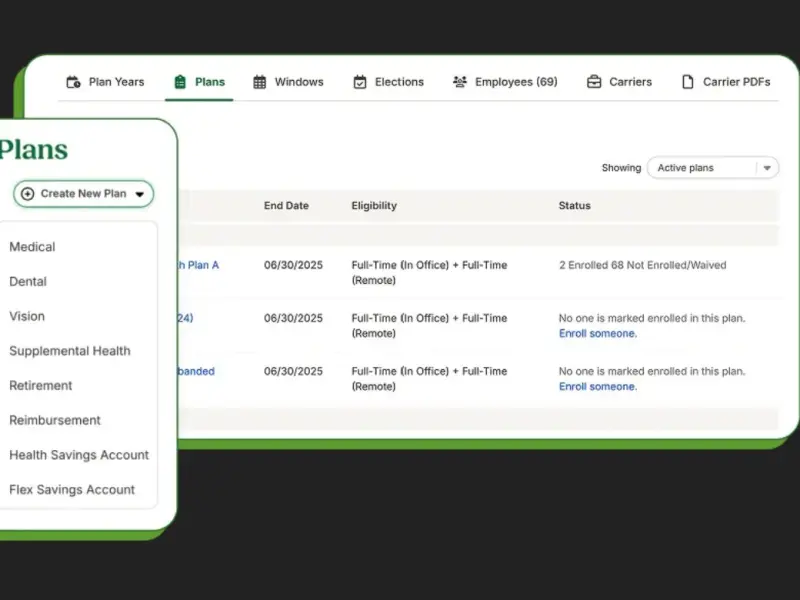
Task: Pick Flex Savings Account option
Action: coord(72,490)
